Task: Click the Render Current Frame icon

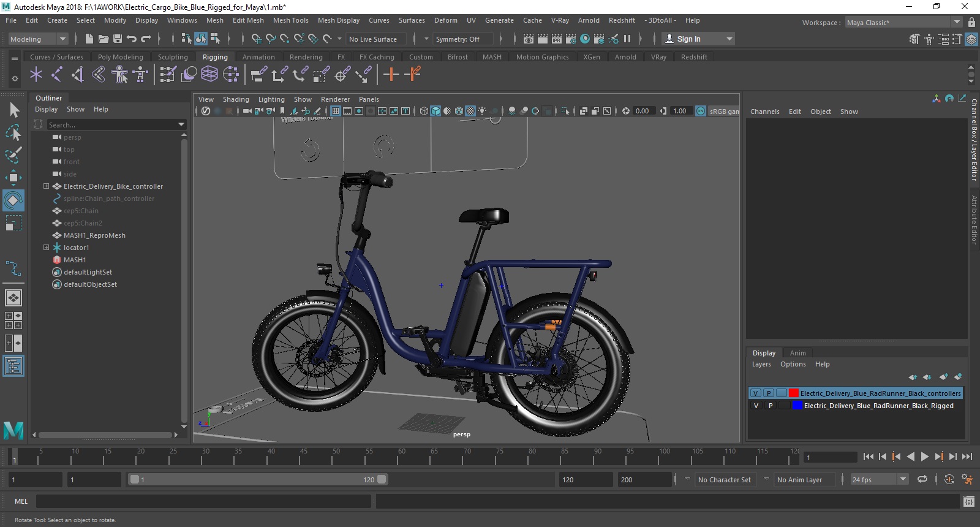Action: pos(543,39)
